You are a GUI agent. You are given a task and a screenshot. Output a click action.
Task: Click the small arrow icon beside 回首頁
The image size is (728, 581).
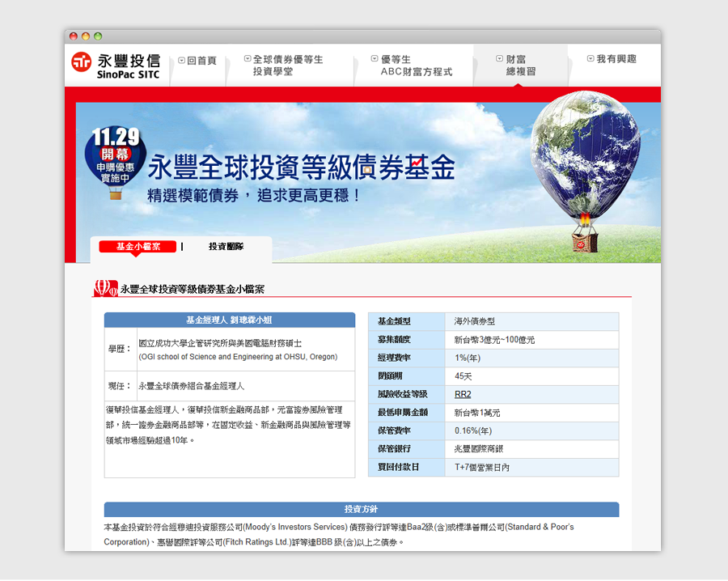[x=181, y=61]
